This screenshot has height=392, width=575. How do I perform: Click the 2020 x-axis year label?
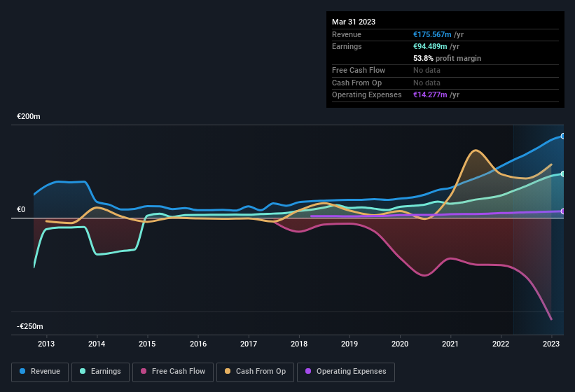[400, 344]
